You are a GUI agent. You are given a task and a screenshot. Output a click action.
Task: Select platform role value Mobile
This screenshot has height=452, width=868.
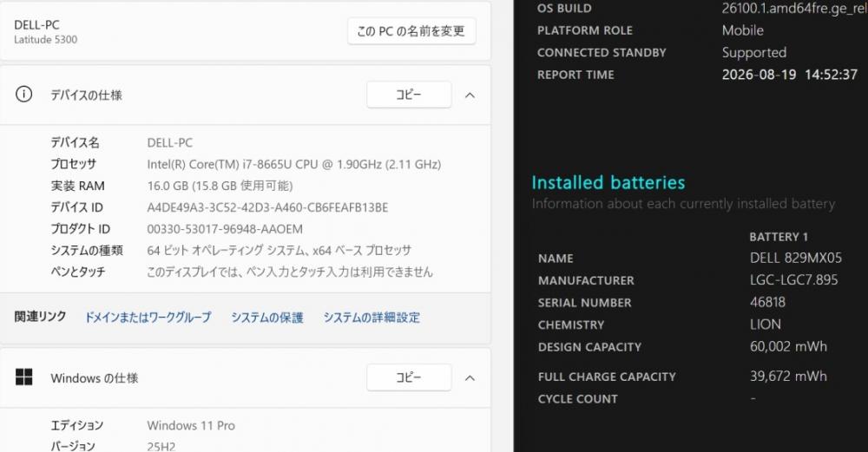pyautogui.click(x=742, y=30)
